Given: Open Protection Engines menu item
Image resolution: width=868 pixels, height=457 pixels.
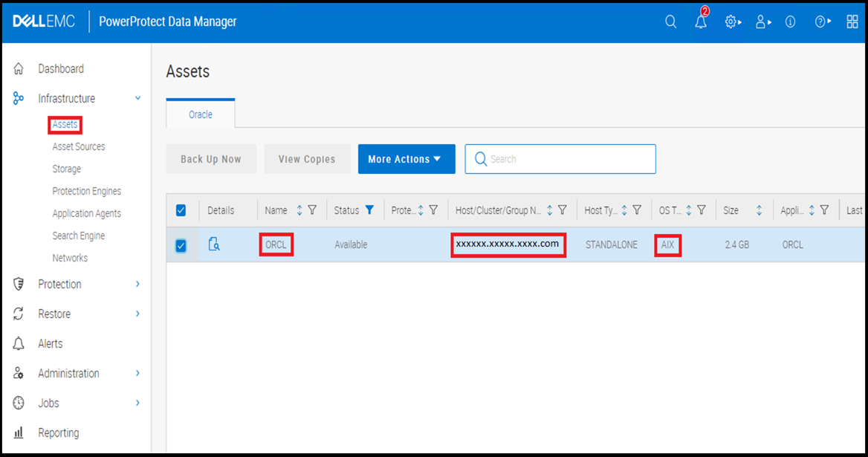Looking at the screenshot, I should click(86, 191).
